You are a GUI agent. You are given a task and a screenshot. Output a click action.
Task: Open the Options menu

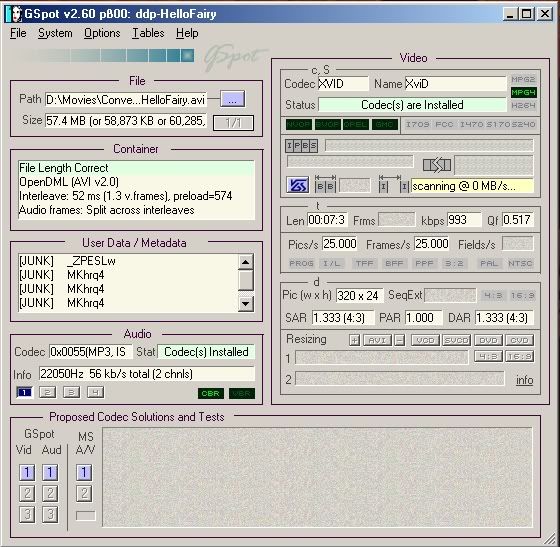click(102, 33)
